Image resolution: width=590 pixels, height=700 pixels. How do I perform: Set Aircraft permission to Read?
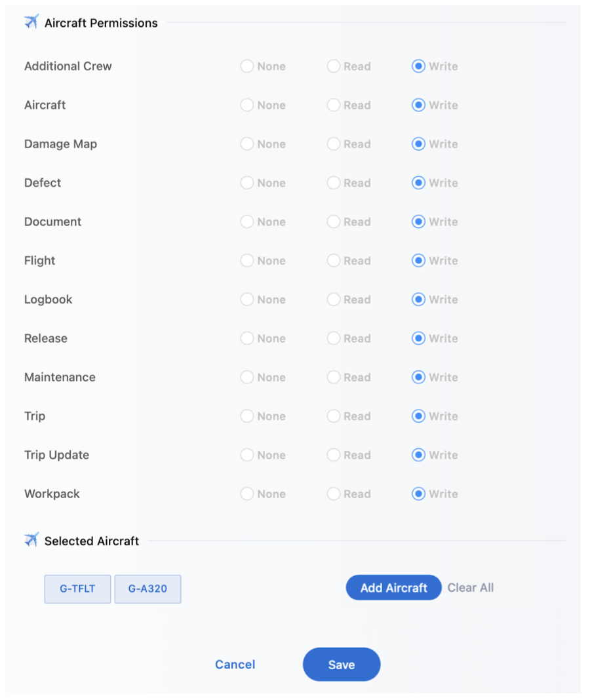pyautogui.click(x=334, y=105)
